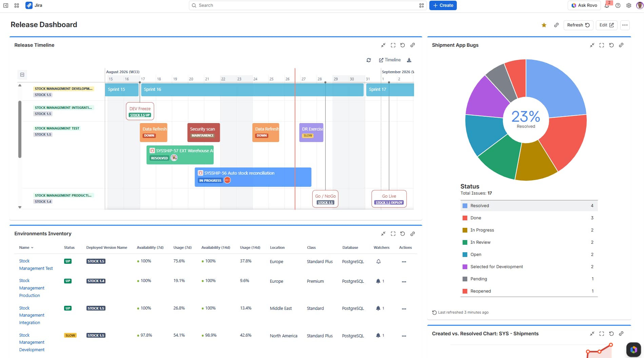Maximize the Environments Inventory gadget
The height and width of the screenshot is (358, 644).
(x=393, y=234)
